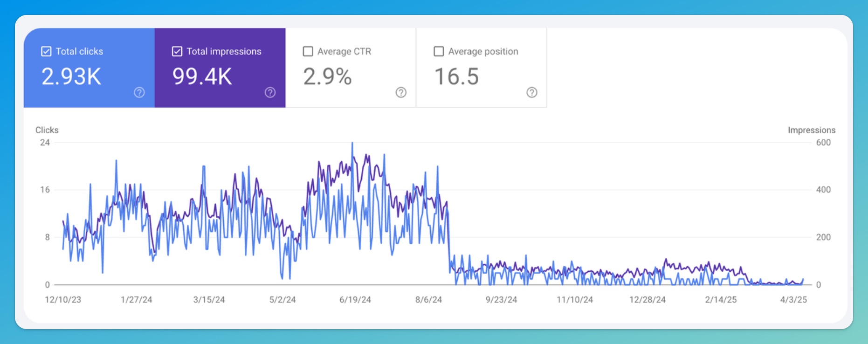Image resolution: width=868 pixels, height=344 pixels.
Task: Click the 99.4K total impressions value
Action: pos(202,76)
